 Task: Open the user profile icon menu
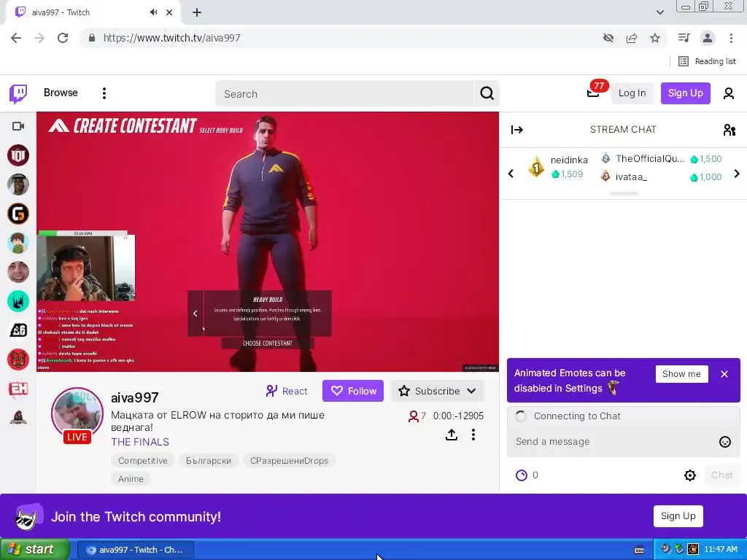point(729,93)
